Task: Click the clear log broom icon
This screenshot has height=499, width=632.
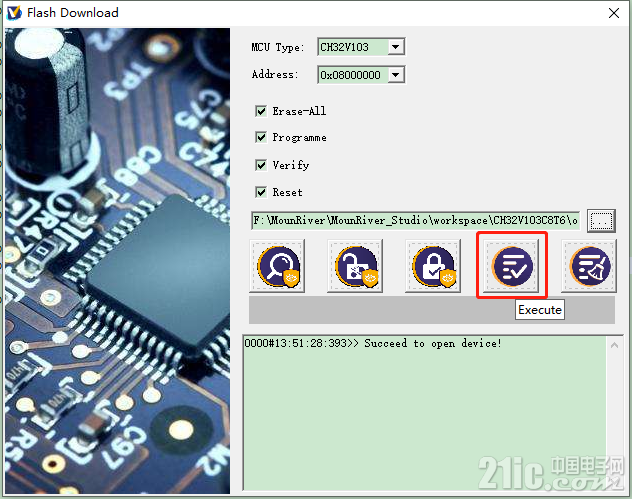Action: pyautogui.click(x=589, y=266)
